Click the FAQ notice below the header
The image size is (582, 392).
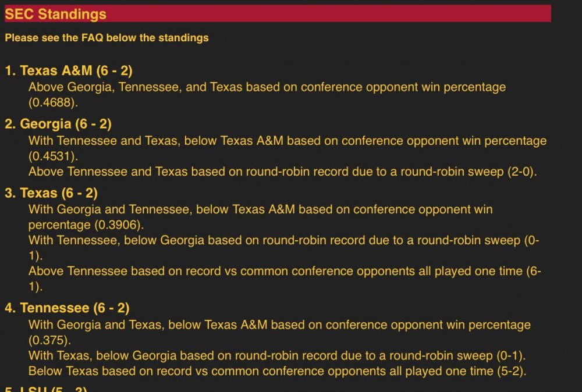[x=107, y=38]
